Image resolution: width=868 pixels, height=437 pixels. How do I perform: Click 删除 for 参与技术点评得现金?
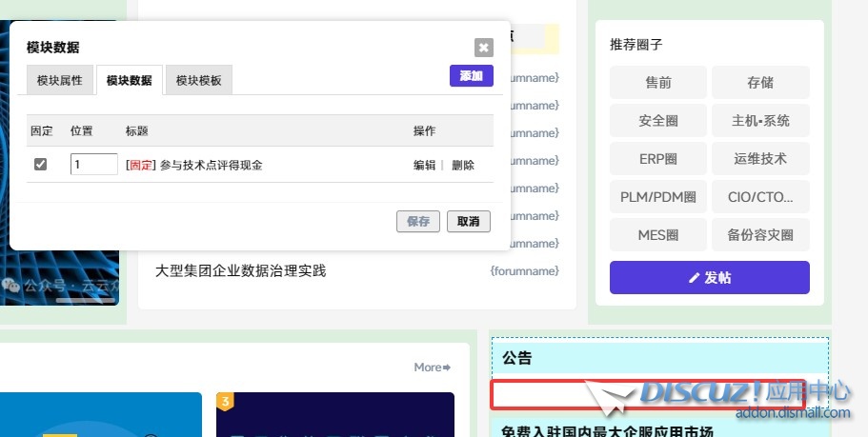click(x=463, y=165)
